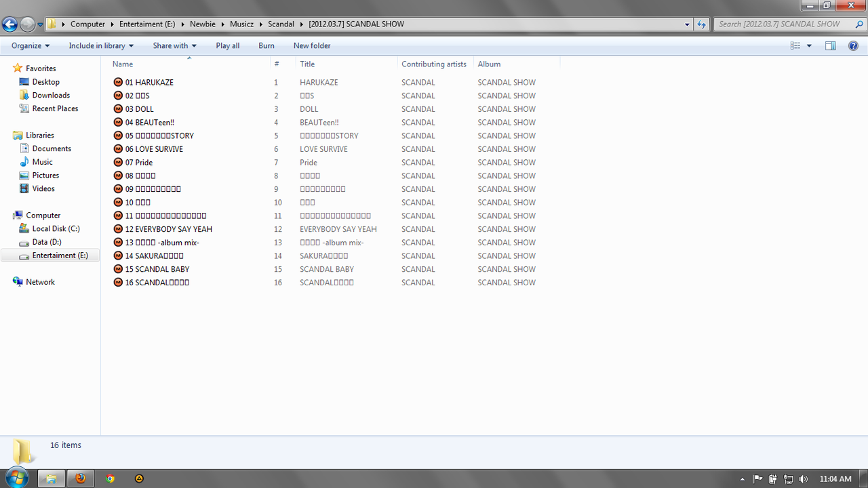Select Network in navigation pane
Image resolution: width=868 pixels, height=488 pixels.
(40, 282)
